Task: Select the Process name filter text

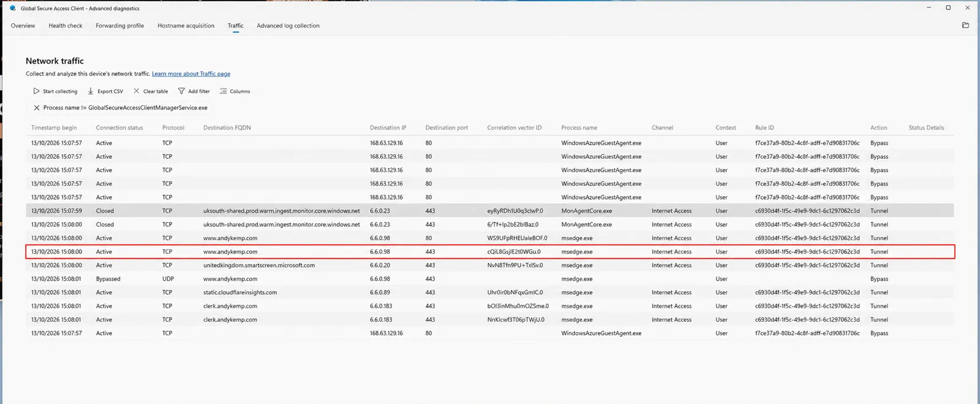Action: click(x=125, y=107)
